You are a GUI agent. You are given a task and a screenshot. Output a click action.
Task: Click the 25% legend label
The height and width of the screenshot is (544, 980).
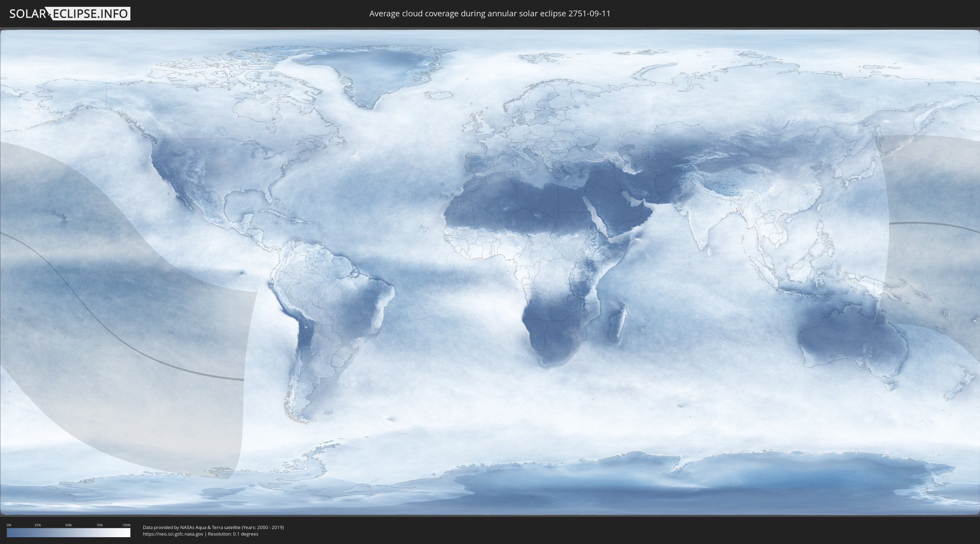pos(38,525)
